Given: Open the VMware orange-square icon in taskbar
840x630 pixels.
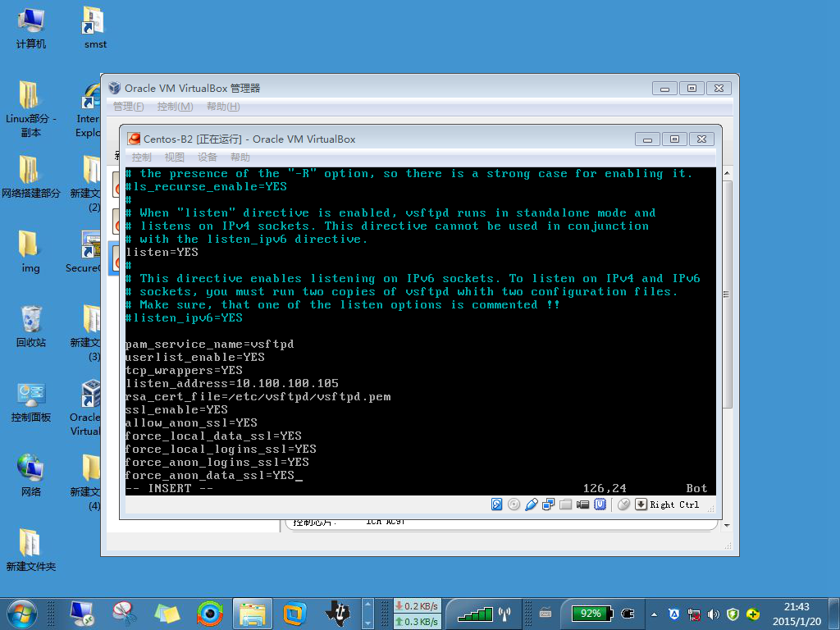Looking at the screenshot, I should point(294,614).
